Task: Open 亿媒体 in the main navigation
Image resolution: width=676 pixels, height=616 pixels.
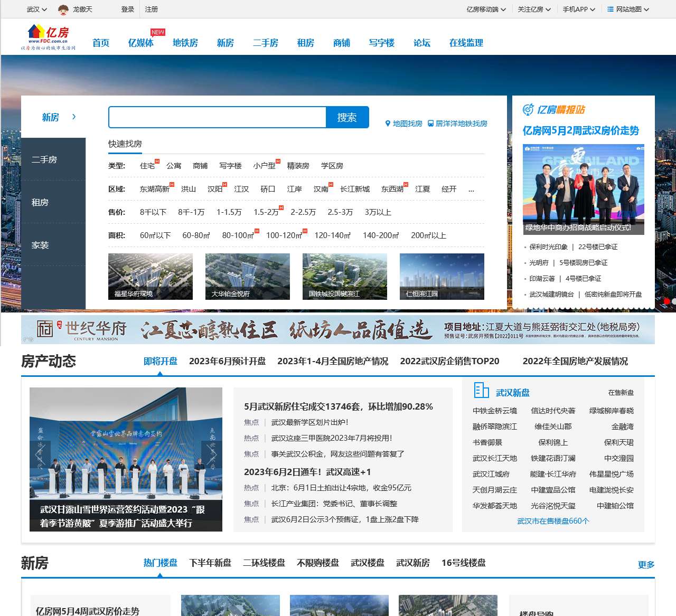Action: point(141,43)
